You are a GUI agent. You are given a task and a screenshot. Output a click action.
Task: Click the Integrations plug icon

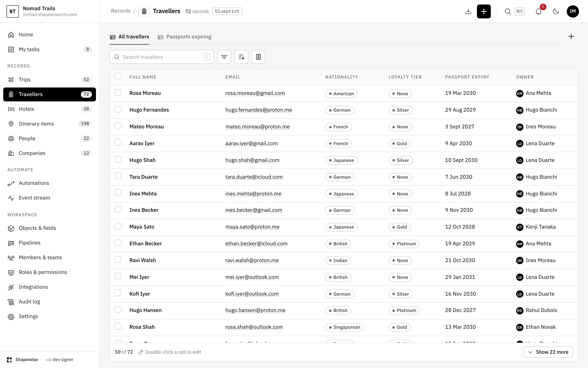click(x=11, y=287)
